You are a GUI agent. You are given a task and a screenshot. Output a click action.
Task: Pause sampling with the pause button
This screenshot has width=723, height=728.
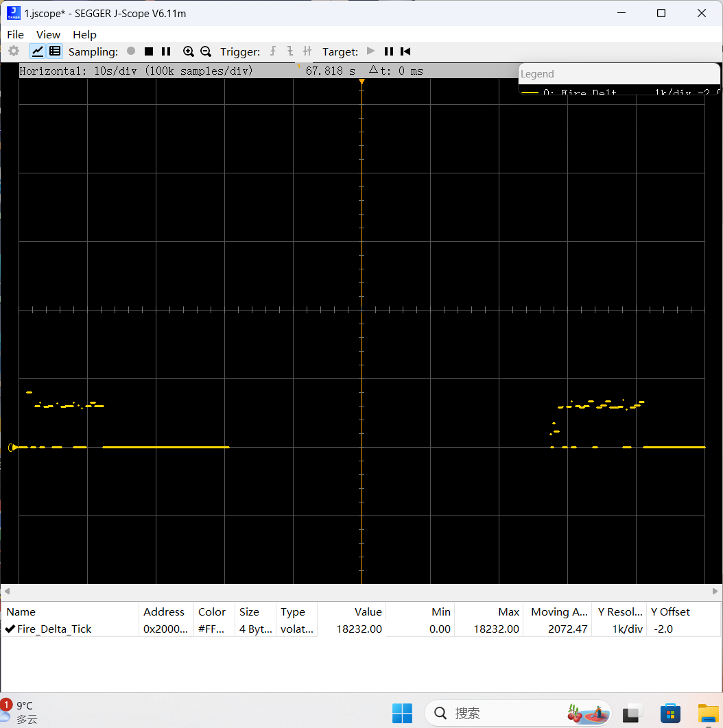(x=166, y=51)
